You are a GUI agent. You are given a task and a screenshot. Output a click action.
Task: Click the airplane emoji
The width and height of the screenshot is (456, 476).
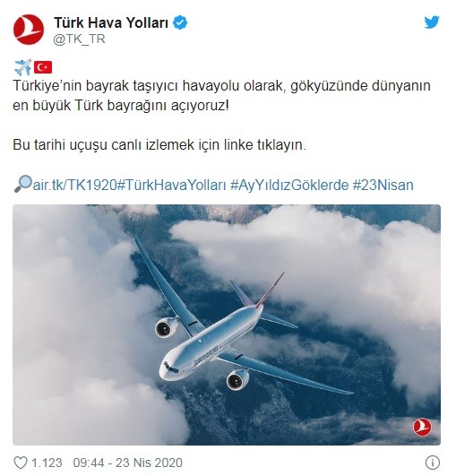tap(22, 67)
